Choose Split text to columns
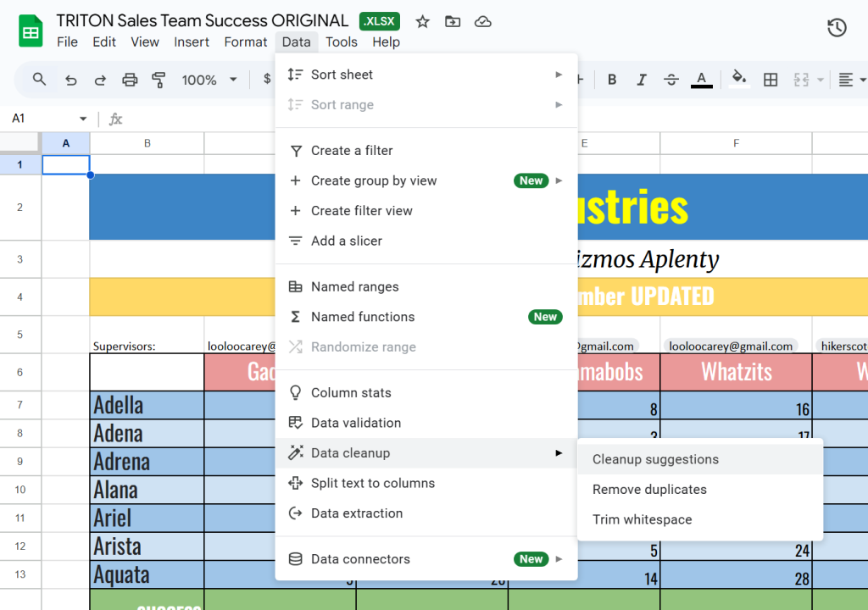868x610 pixels. click(x=426, y=483)
